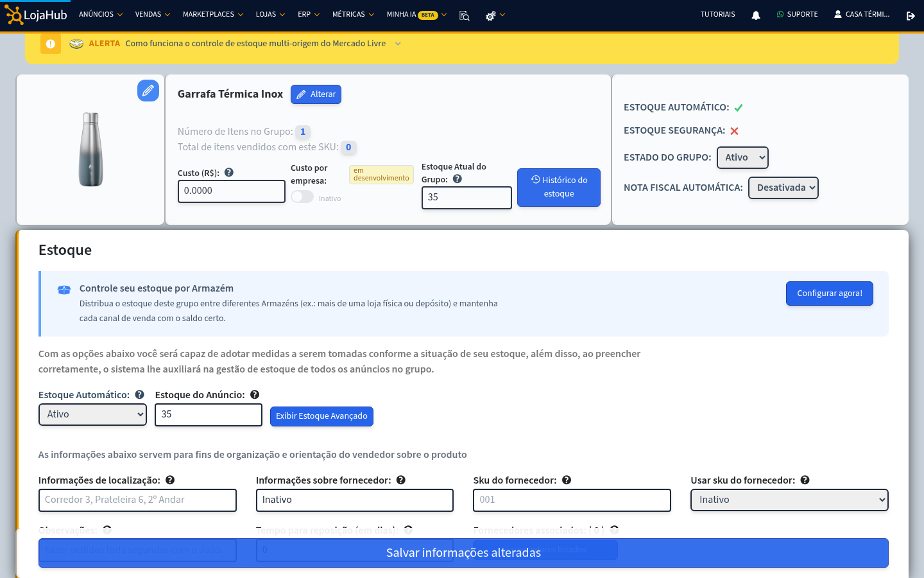Viewport: 924px width, 578px height.
Task: Click the Alterar button
Action: pos(316,94)
